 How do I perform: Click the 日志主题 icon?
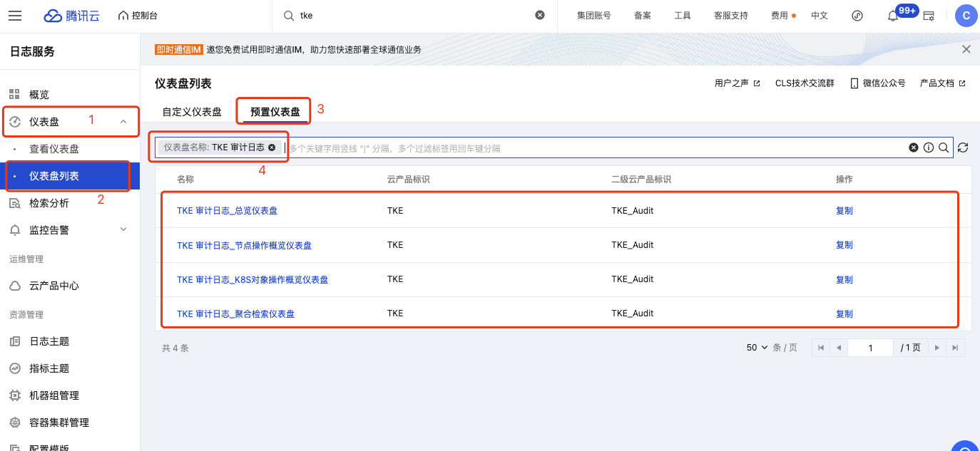14,341
